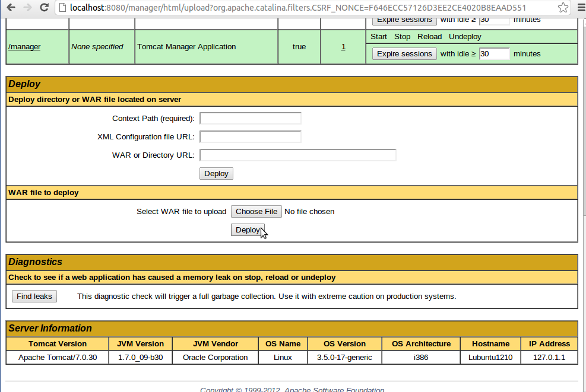Click the 'Hostname' column header
This screenshot has height=392, width=586.
tap(490, 343)
